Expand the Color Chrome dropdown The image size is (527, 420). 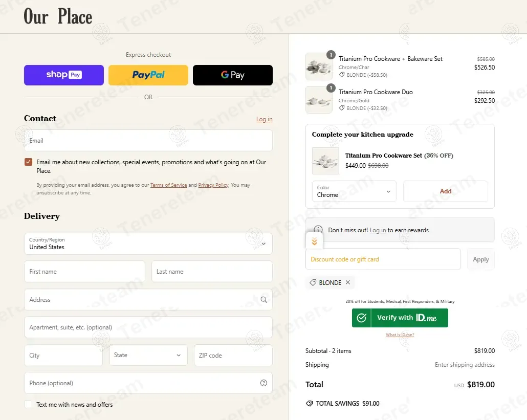pos(354,191)
